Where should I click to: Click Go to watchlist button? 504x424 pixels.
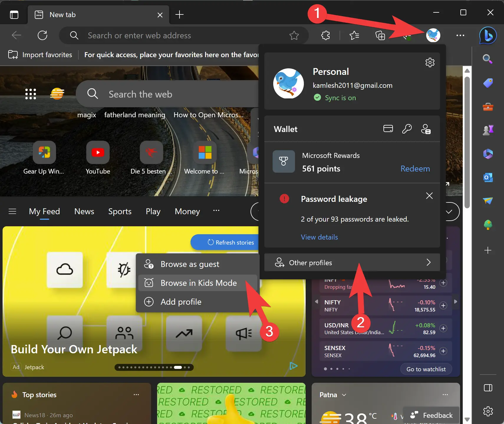click(426, 369)
